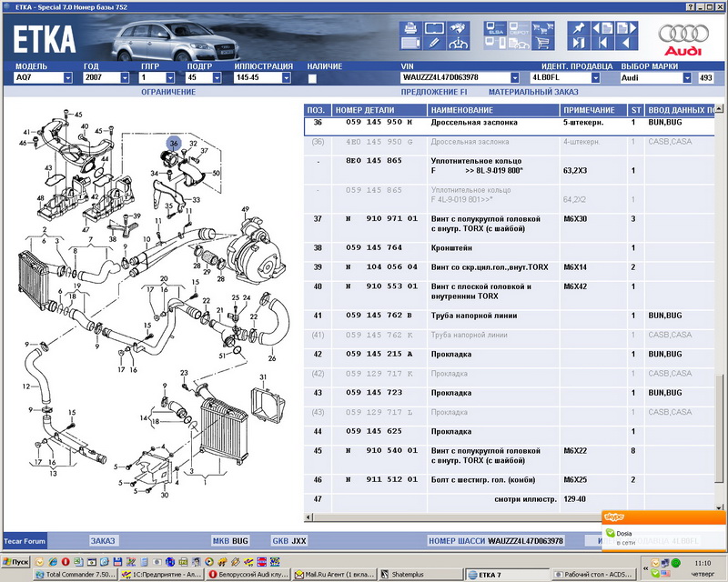This screenshot has width=728, height=582.
Task: Click the ELSA workstation icon
Action: [495, 28]
